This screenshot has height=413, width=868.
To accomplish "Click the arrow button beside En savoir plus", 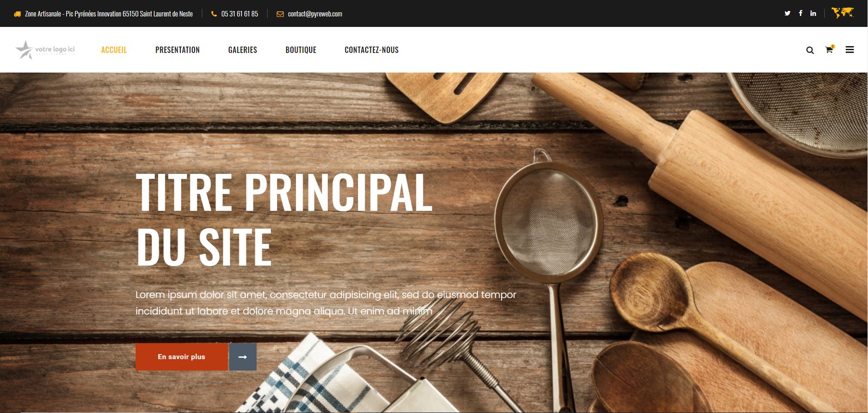I will [x=243, y=357].
